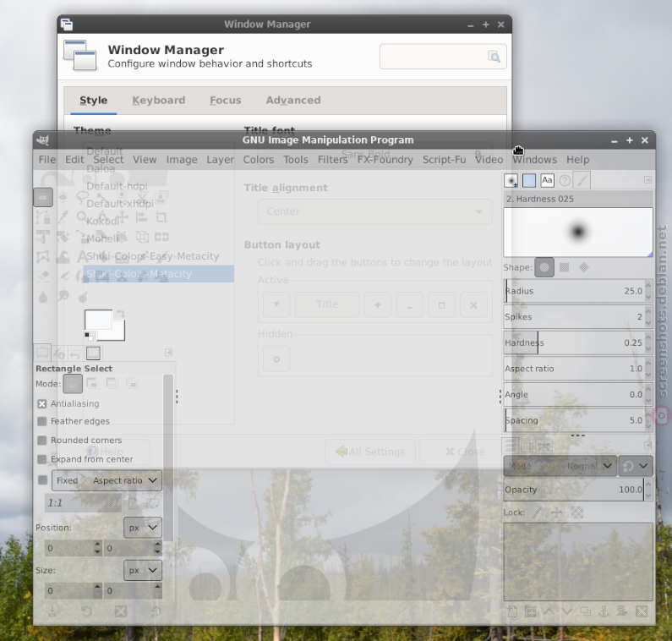Toggle lock pixels for the layer

[537, 512]
